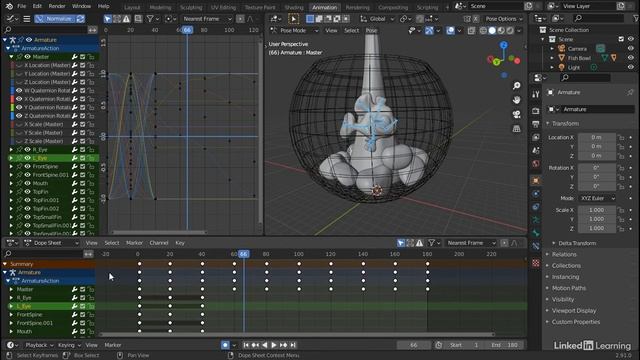Jump to start frame playback icon
This screenshot has height=360, width=640.
[x=246, y=345]
